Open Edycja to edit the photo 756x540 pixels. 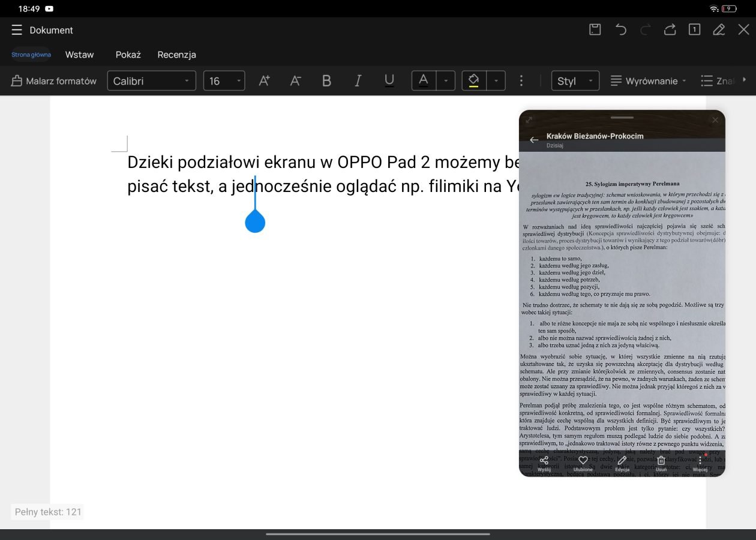click(x=622, y=464)
